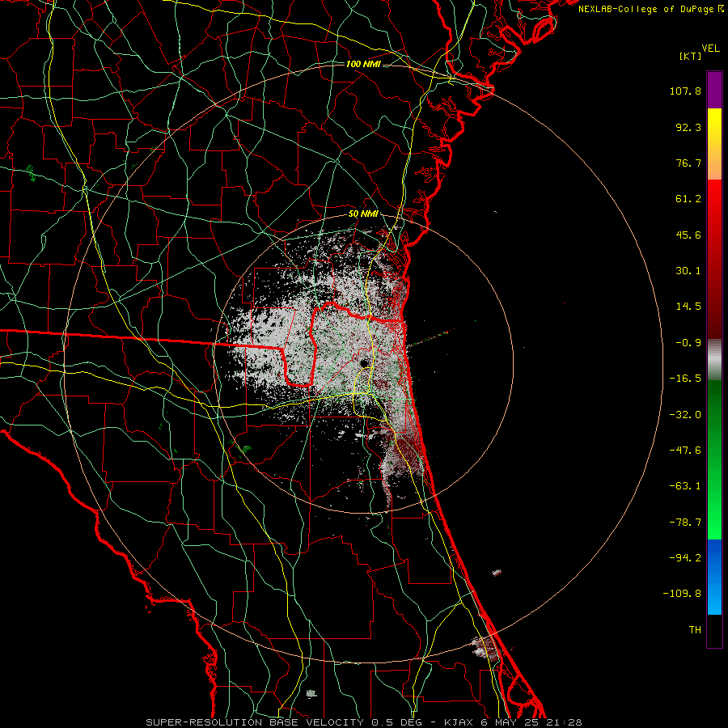The height and width of the screenshot is (728, 728).
Task: Click the NEXLAB-College of DuPage header text
Action: click(x=645, y=9)
